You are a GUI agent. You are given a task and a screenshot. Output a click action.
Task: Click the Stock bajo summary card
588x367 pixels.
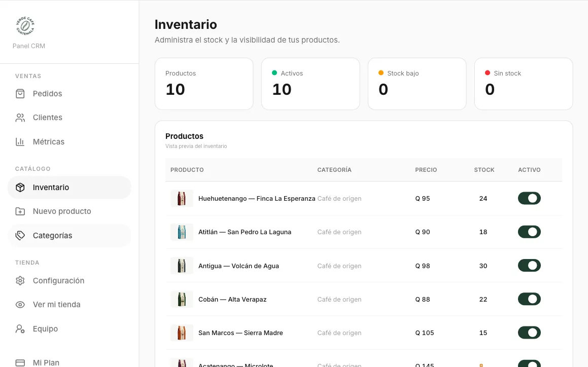click(x=417, y=84)
